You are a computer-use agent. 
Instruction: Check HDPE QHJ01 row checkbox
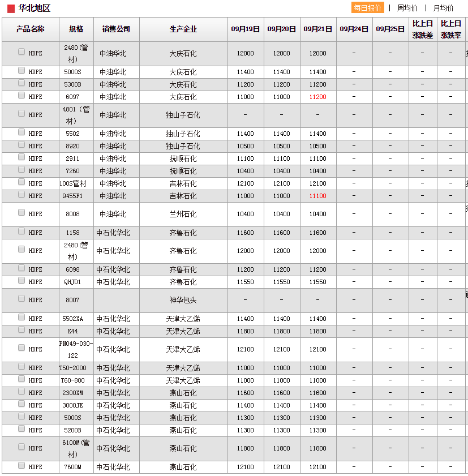pyautogui.click(x=22, y=280)
